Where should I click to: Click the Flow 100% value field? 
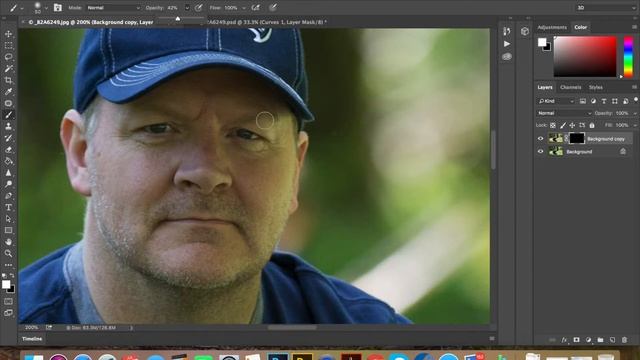coord(231,8)
